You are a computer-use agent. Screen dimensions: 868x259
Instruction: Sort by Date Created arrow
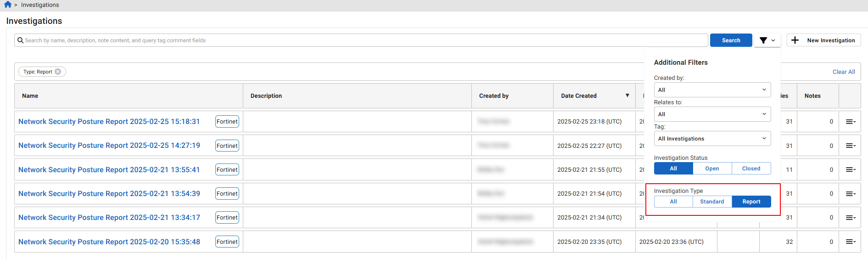(627, 96)
